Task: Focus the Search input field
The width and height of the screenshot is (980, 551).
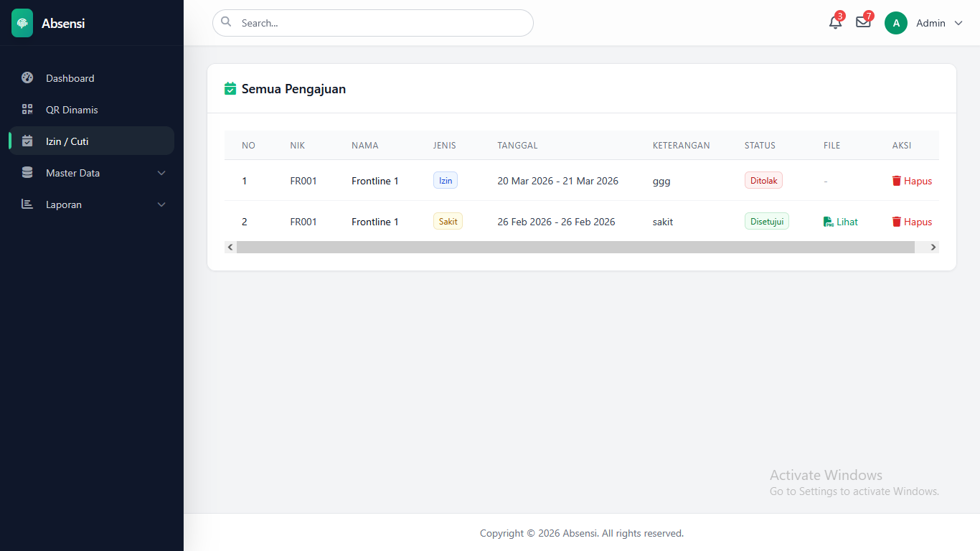Action: click(x=380, y=23)
